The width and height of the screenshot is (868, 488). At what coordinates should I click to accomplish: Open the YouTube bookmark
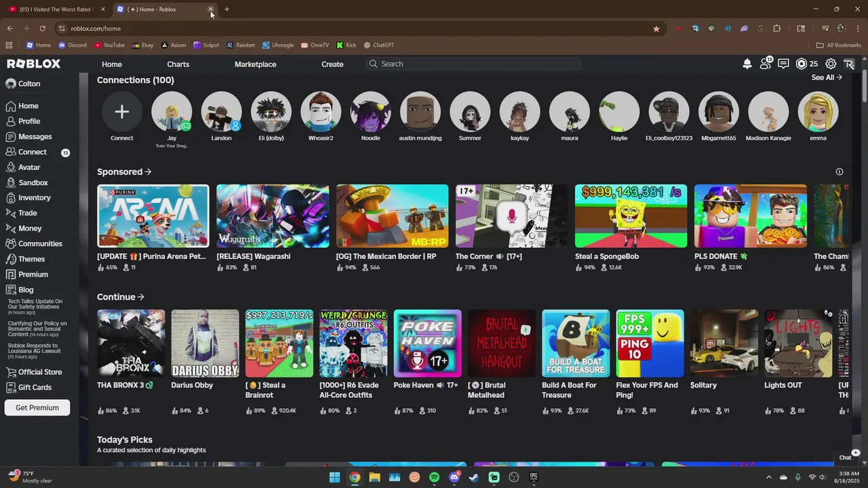[x=109, y=45]
